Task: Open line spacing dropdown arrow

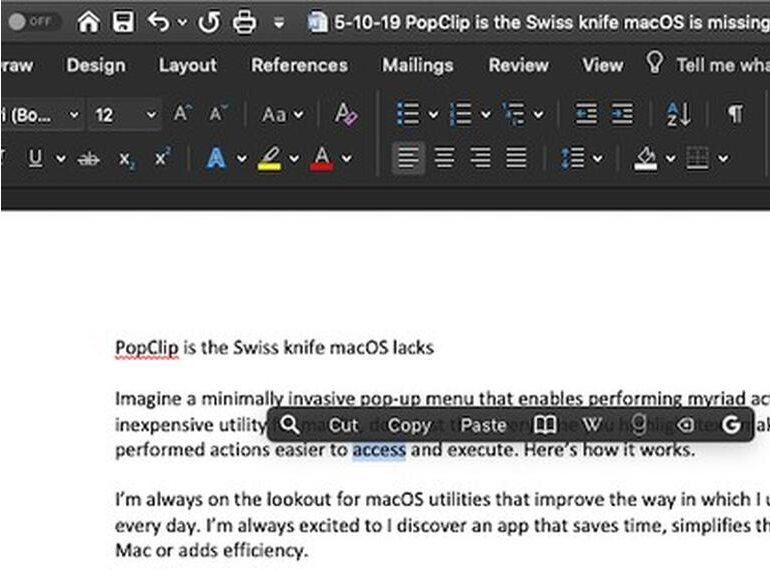Action: [x=597, y=159]
